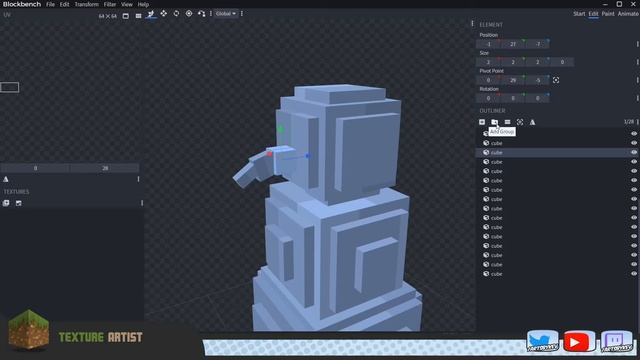The image size is (640, 360).
Task: Click the UV offset field showing 28
Action: coord(105,168)
